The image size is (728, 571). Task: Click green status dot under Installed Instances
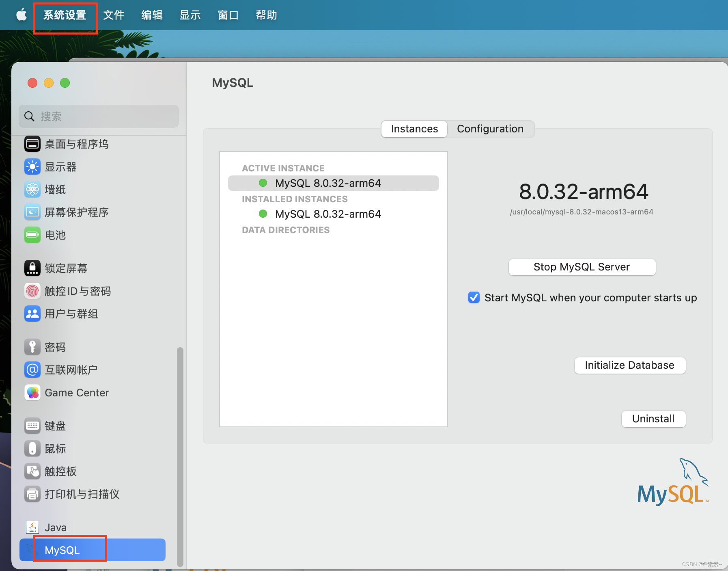point(263,214)
